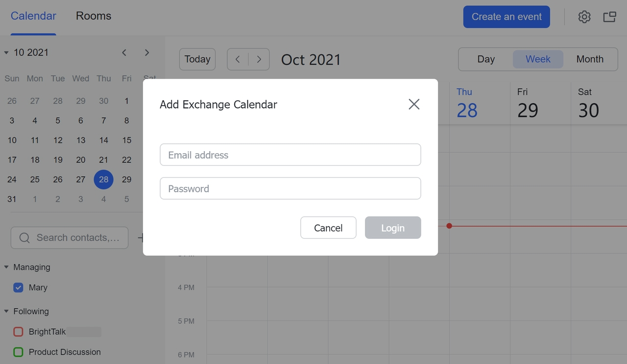This screenshot has height=364, width=627.
Task: Navigate to previous week arrow
Action: click(x=238, y=59)
